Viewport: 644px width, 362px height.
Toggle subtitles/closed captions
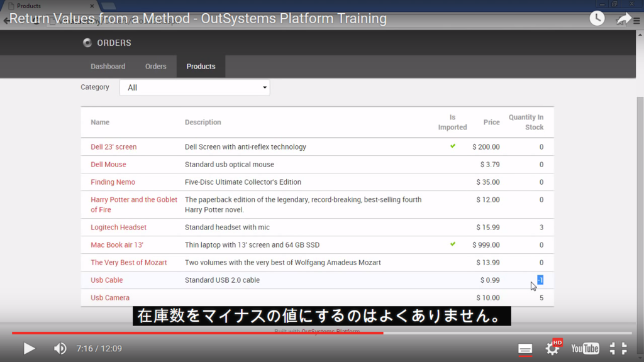[525, 349]
